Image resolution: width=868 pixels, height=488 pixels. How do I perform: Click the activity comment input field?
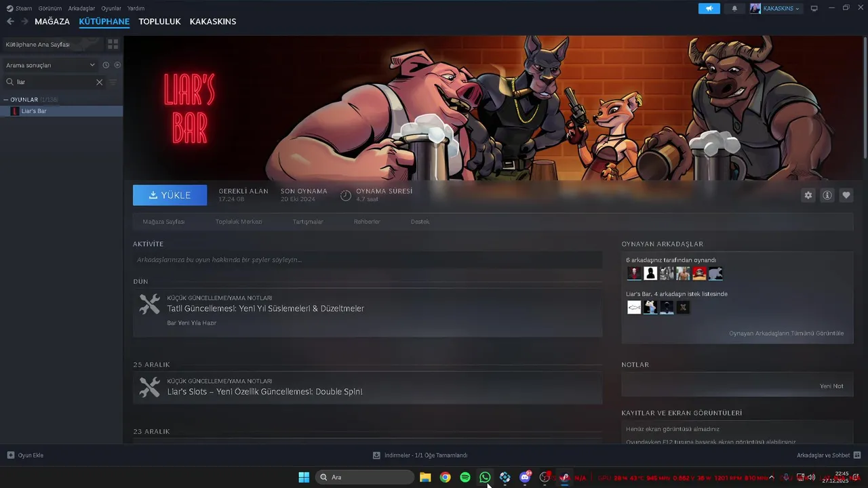click(368, 260)
